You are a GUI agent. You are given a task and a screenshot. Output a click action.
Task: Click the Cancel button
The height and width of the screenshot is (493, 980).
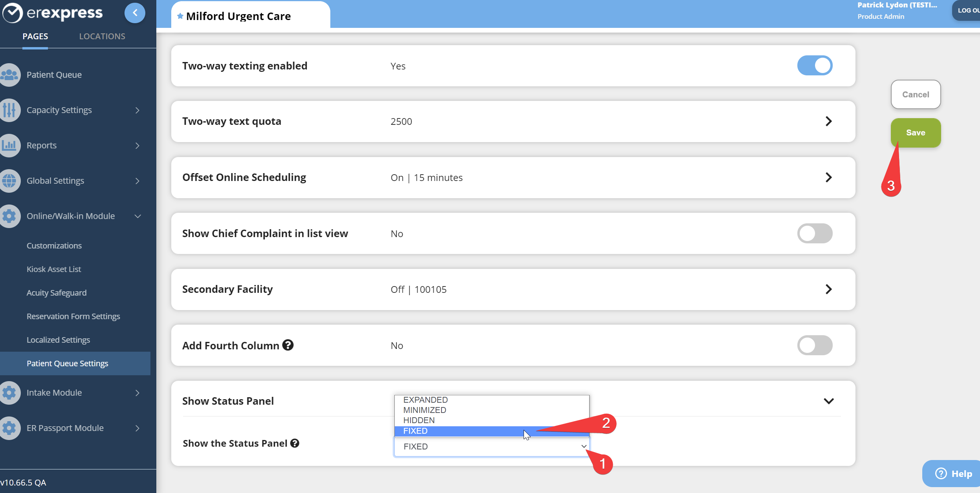tap(915, 95)
